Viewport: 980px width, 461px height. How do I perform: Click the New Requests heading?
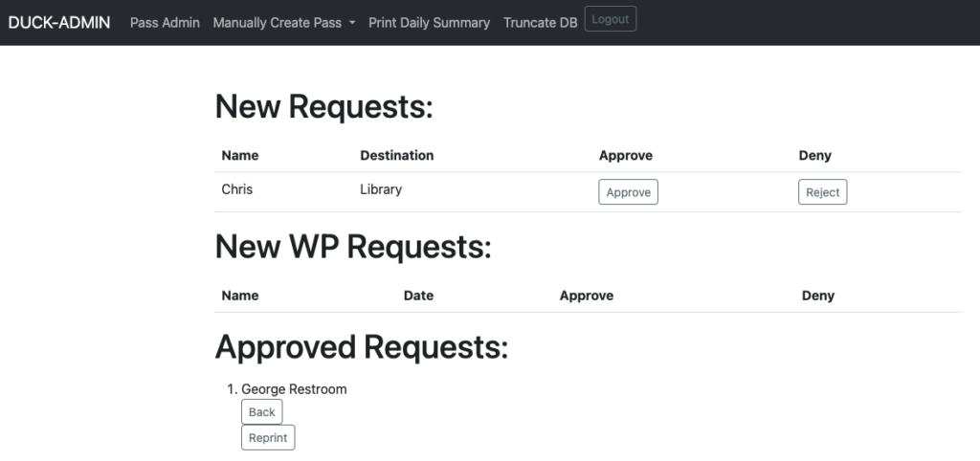click(x=323, y=106)
